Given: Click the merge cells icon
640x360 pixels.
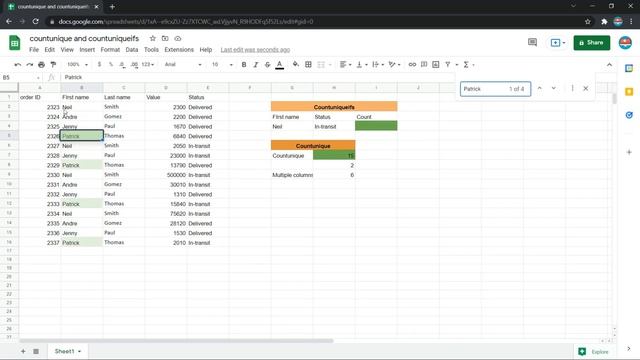Looking at the screenshot, I should [x=321, y=64].
